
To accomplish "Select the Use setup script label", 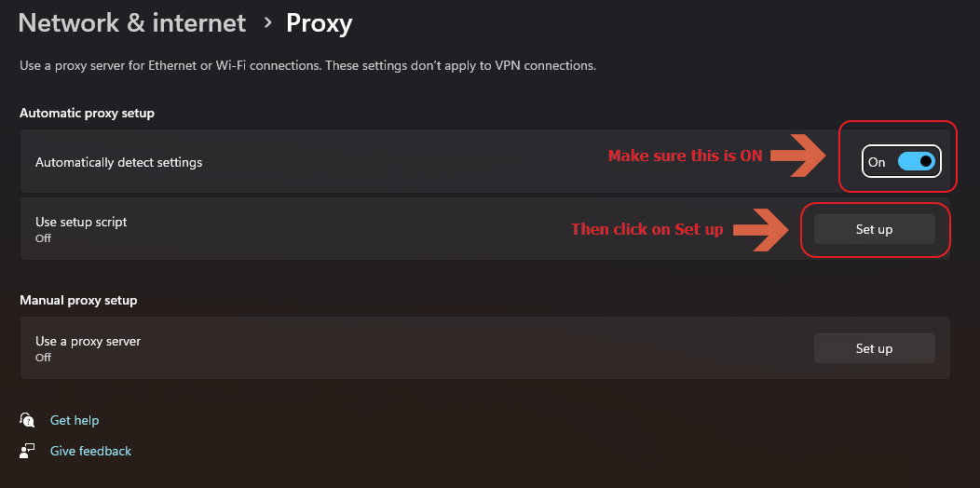I will click(81, 223).
